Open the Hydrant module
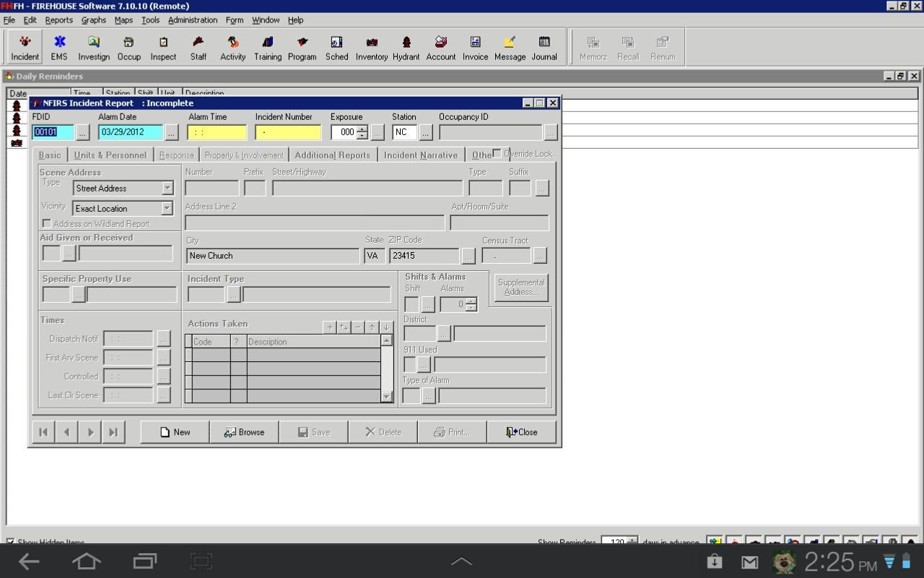 coord(406,47)
